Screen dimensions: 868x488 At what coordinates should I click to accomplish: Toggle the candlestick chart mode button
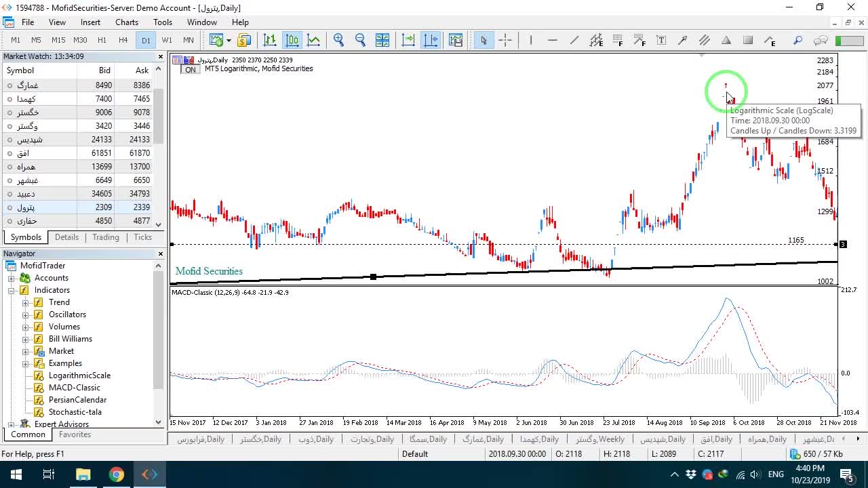tap(292, 40)
